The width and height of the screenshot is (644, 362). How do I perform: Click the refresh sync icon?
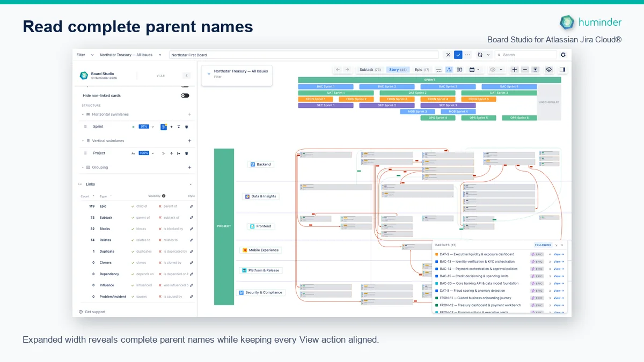[x=480, y=55]
